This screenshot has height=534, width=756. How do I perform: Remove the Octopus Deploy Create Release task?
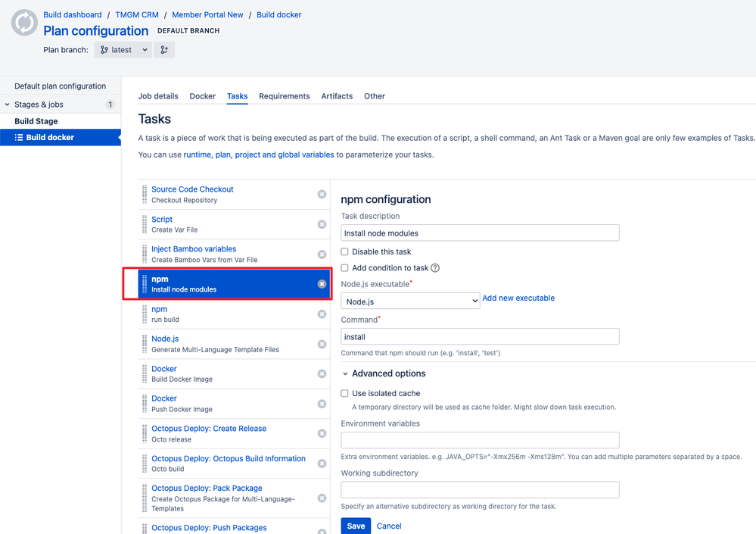tap(322, 434)
